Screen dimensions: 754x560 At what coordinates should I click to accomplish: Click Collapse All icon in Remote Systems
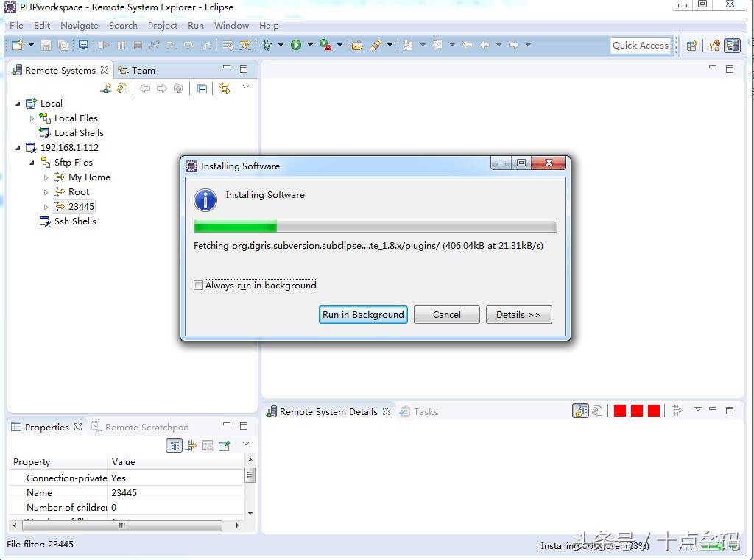(202, 88)
